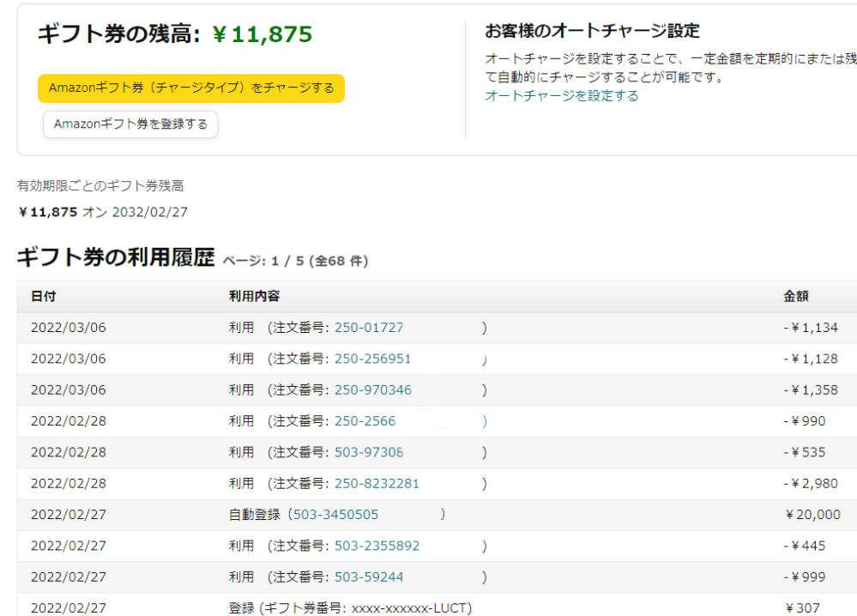Click order number 250-970346 link
857x616 pixels.
coord(372,390)
